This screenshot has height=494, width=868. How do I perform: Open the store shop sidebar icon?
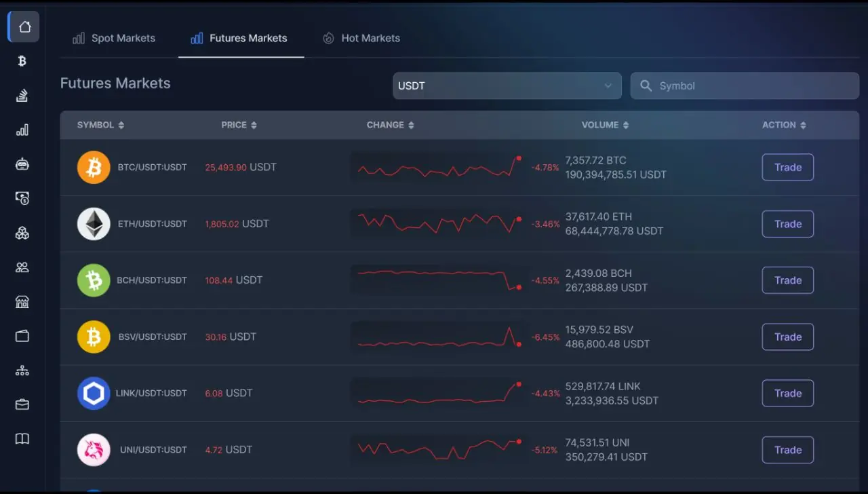click(x=22, y=302)
